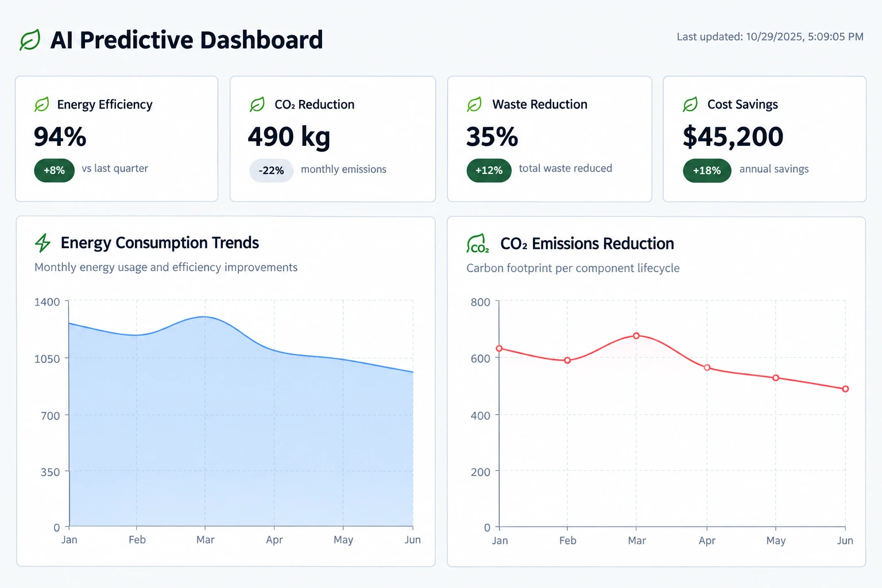The height and width of the screenshot is (588, 882).
Task: Select the +12% badge on Waste Reduction
Action: [489, 171]
